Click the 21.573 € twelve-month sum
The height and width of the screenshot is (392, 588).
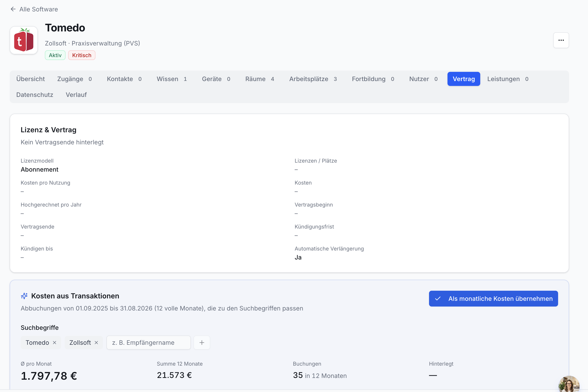(x=174, y=375)
